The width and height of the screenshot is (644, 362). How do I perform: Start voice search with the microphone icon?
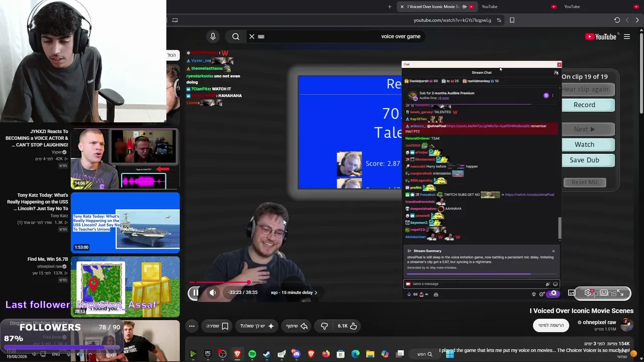pyautogui.click(x=213, y=36)
